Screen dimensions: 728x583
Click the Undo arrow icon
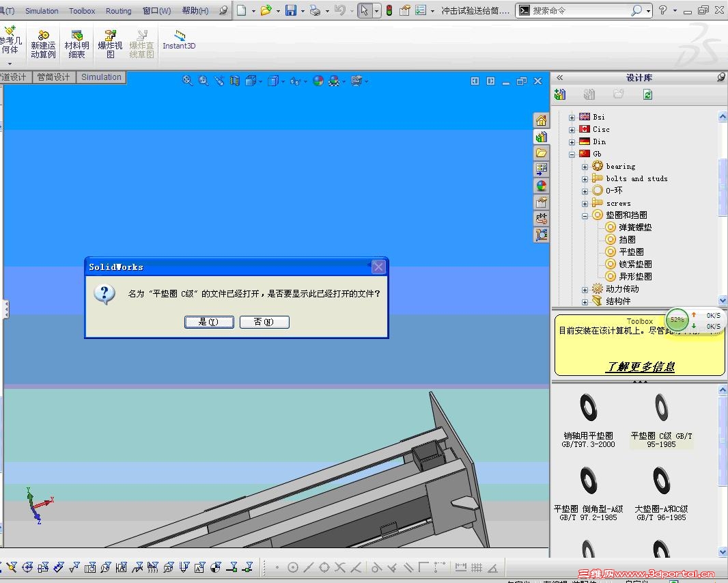point(340,10)
